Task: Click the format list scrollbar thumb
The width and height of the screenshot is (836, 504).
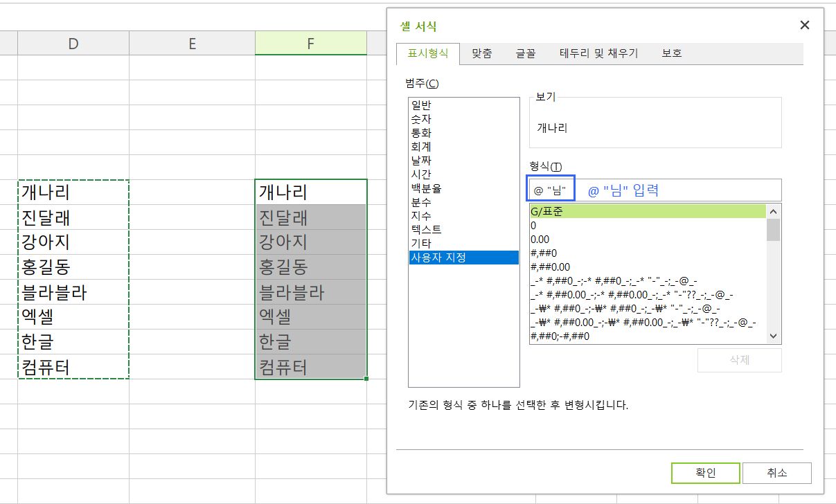Action: coord(774,230)
